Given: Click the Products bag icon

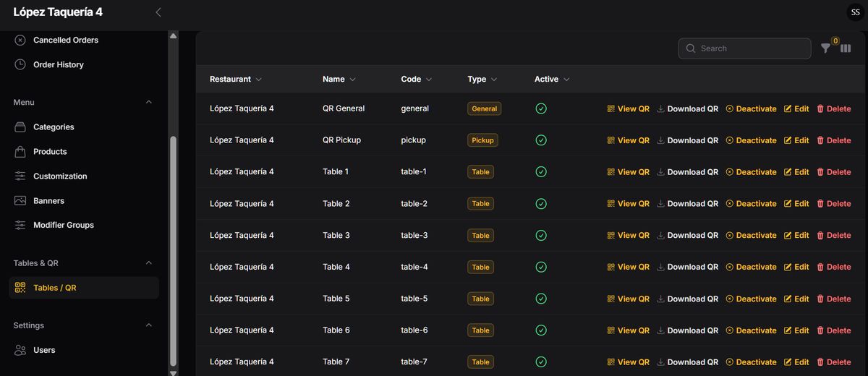Looking at the screenshot, I should tap(20, 151).
